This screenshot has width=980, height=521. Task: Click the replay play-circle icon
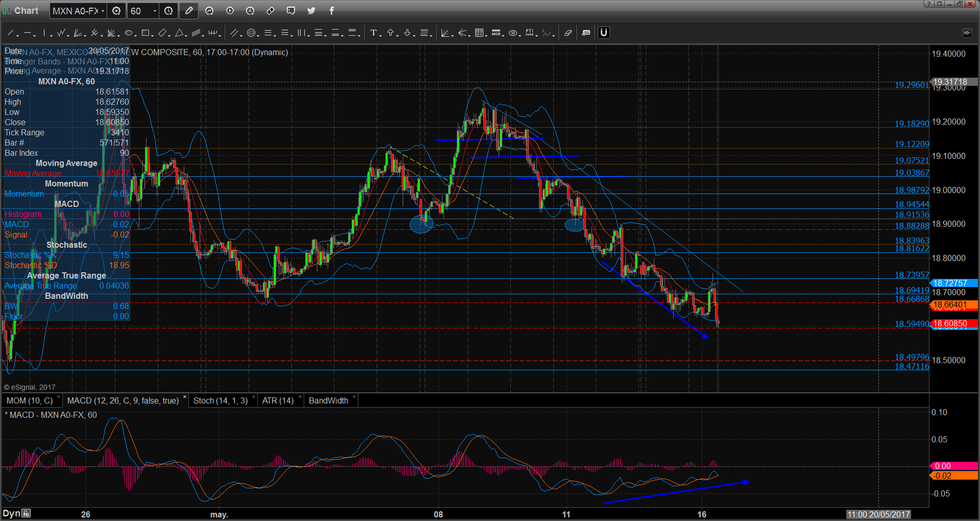230,11
